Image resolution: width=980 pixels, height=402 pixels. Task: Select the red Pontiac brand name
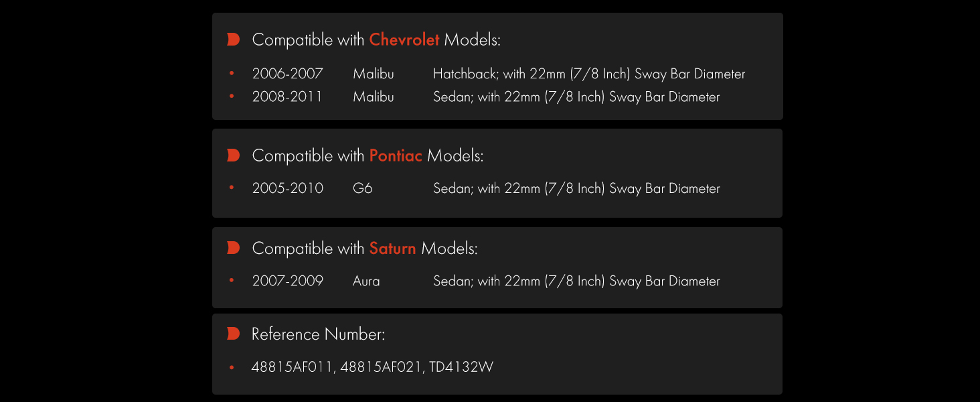coord(396,155)
